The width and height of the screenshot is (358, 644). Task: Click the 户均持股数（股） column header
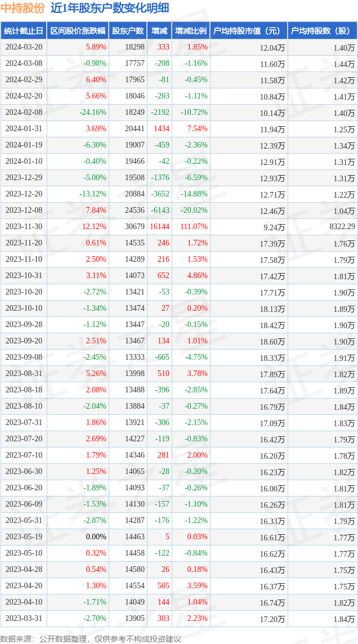[323, 31]
